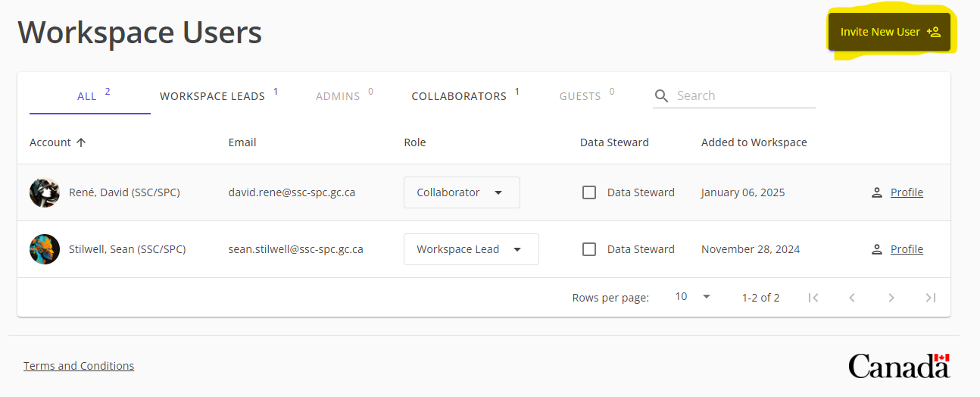Image resolution: width=980 pixels, height=397 pixels.
Task: Click the Account sort arrow icon
Action: click(81, 142)
